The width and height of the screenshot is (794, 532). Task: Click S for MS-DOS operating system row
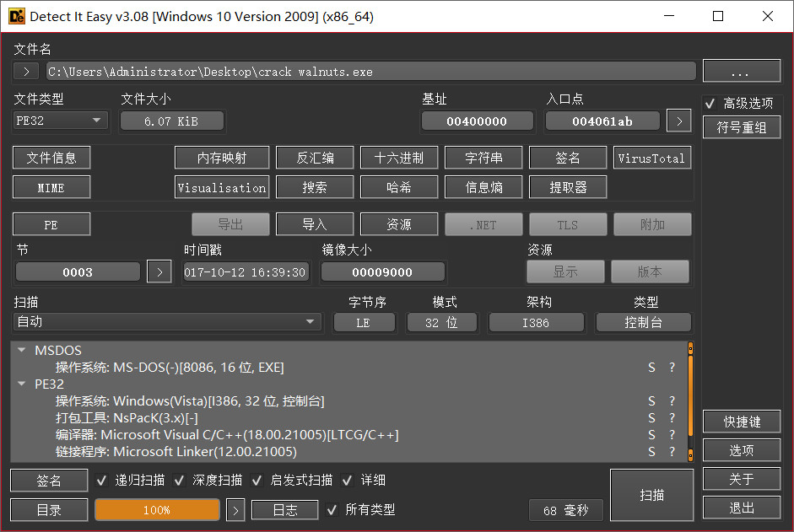tap(651, 368)
